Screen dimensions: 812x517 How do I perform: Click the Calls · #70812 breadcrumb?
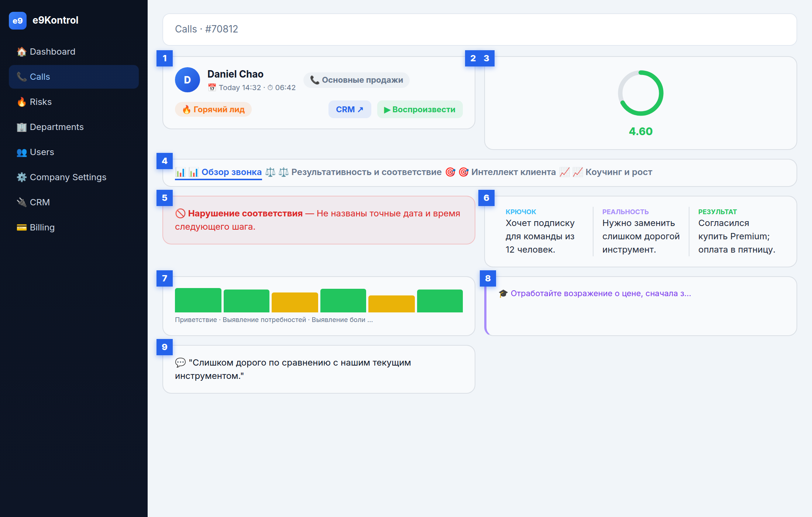click(x=206, y=29)
